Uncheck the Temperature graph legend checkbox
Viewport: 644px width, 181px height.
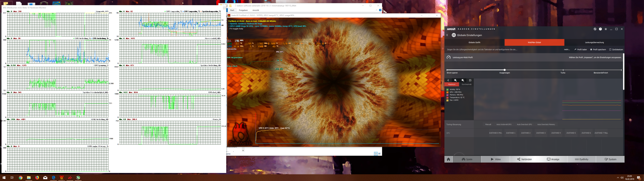coord(447,98)
